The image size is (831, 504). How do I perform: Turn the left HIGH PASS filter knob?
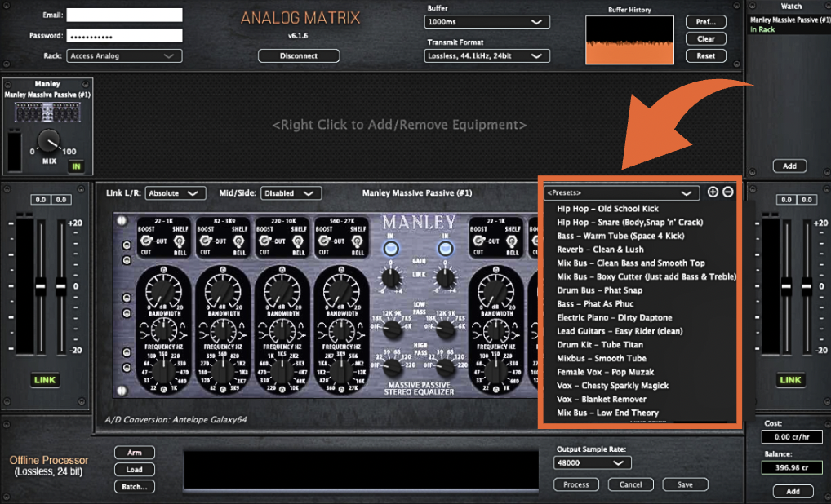tap(392, 368)
